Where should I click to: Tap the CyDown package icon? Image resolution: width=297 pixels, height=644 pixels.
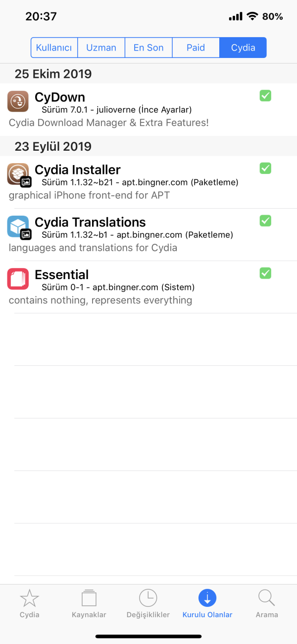coord(18,101)
